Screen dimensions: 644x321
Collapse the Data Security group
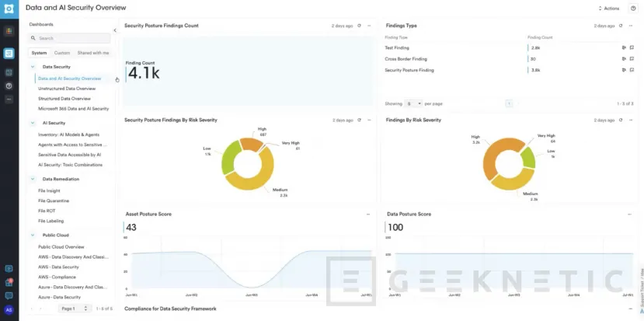[x=33, y=67]
